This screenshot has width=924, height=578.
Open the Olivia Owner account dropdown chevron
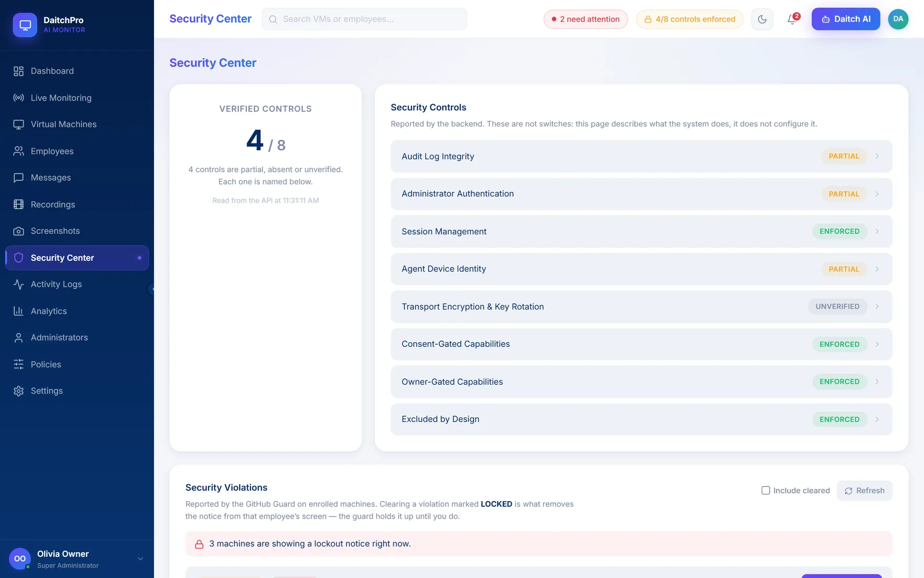140,559
